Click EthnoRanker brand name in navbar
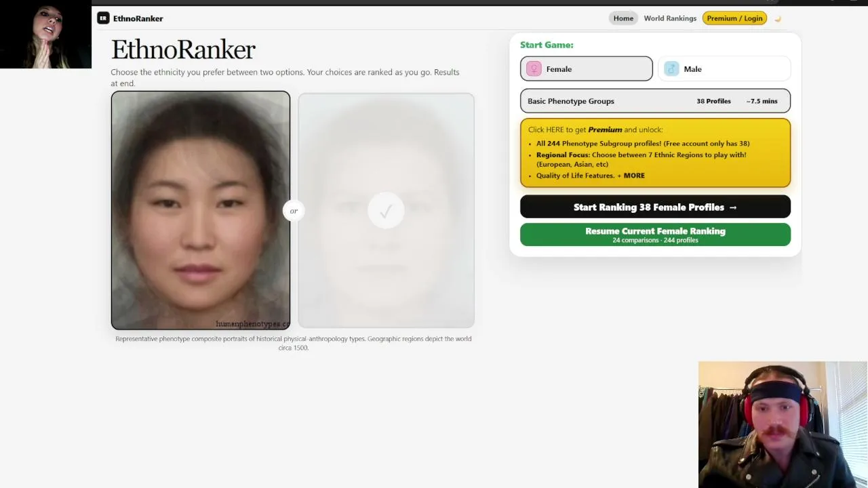Viewport: 868px width, 488px height. point(138,18)
